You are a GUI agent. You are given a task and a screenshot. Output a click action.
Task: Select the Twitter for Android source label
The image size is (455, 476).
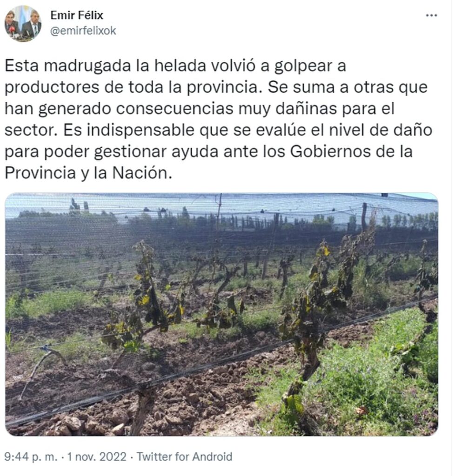pos(184,456)
